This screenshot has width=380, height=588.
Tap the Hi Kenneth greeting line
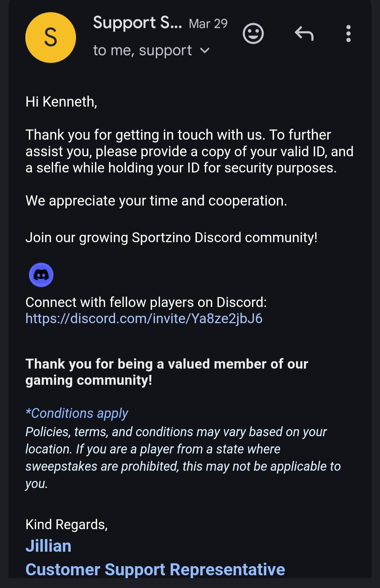[x=61, y=102]
